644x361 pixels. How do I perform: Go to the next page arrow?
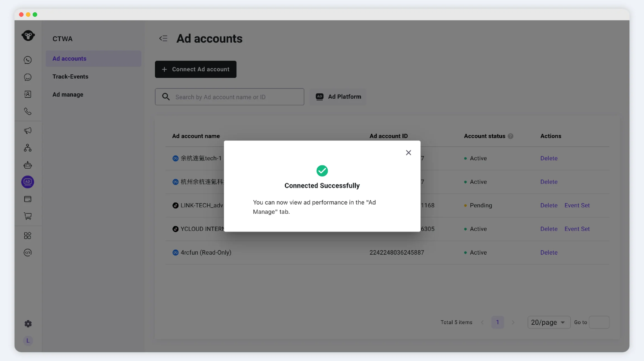pyautogui.click(x=513, y=322)
